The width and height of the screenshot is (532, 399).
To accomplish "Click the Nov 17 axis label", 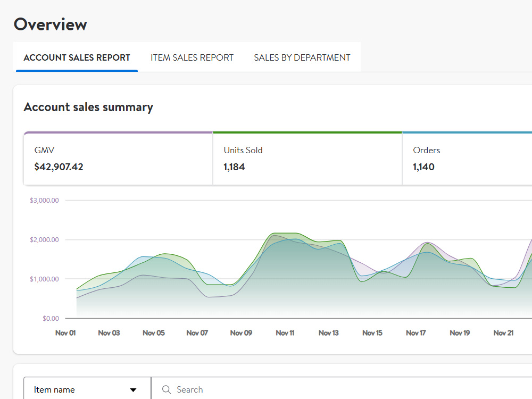I will pyautogui.click(x=416, y=333).
